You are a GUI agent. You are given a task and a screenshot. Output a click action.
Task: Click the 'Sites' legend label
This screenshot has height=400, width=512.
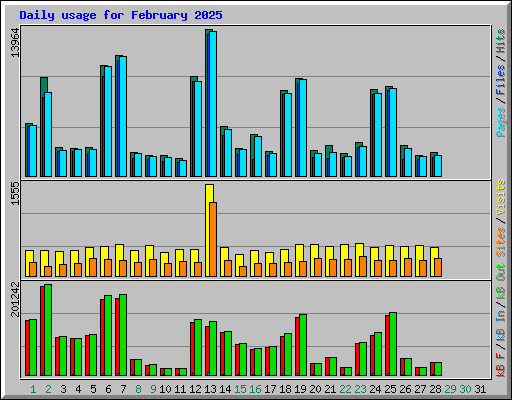tap(501, 242)
